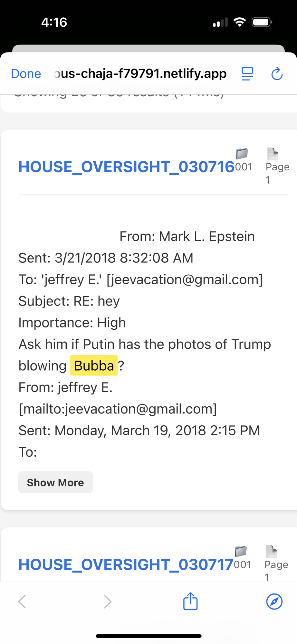
Task: Expand the email with Show More
Action: click(55, 482)
